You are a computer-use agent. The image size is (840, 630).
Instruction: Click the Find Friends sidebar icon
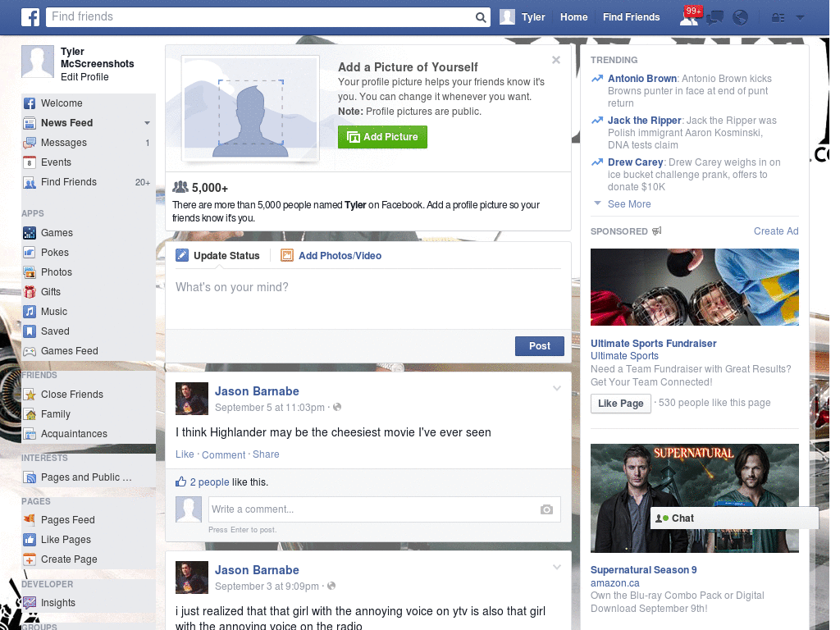click(30, 183)
